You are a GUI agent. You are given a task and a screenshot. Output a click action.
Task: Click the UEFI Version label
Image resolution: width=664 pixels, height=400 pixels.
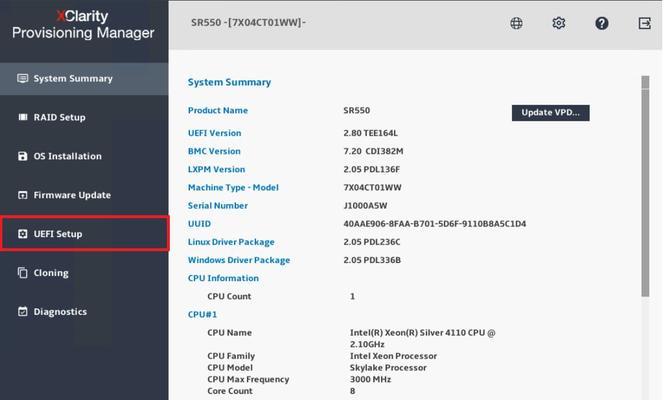[x=214, y=133]
